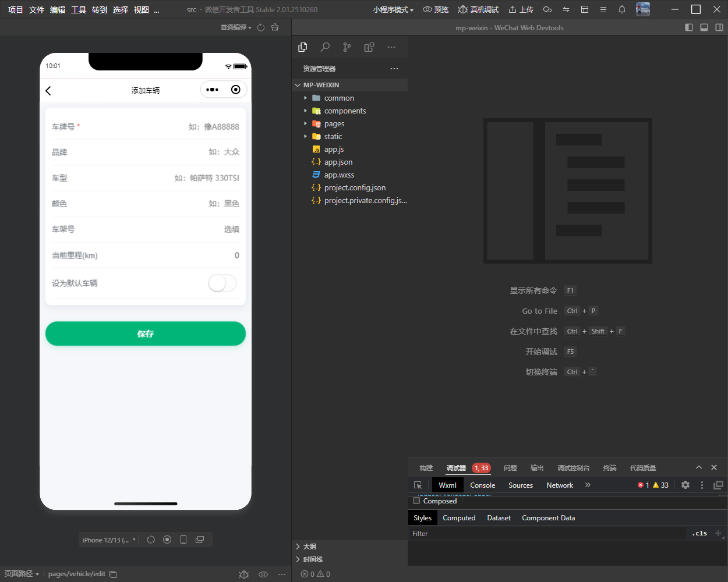This screenshot has width=728, height=582.
Task: Open the Extensions icon in the activity bar
Action: click(x=369, y=47)
